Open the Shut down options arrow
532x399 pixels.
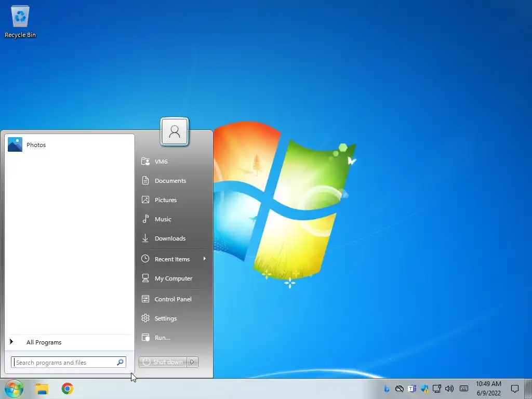[x=192, y=362]
